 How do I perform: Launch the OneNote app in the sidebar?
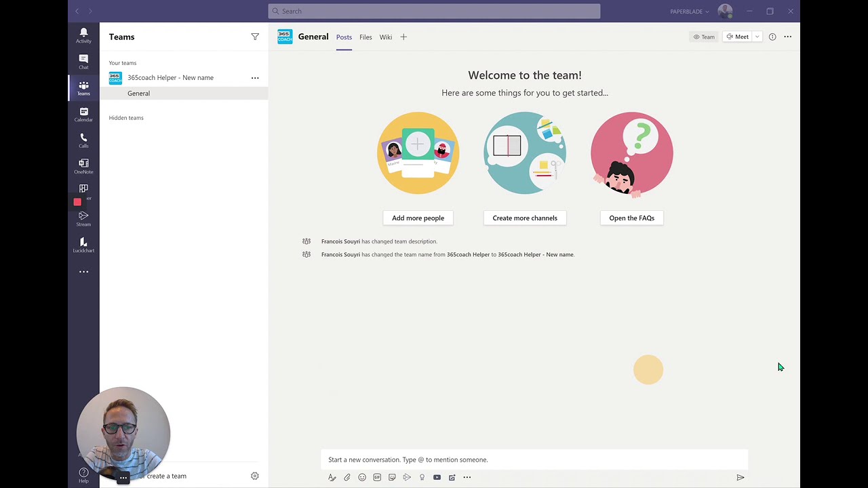click(83, 166)
